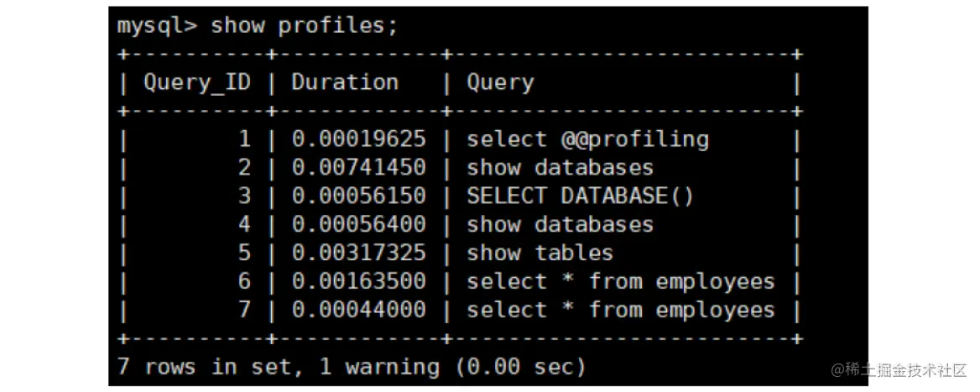Click the duration value 0.00019625
Image resolution: width=980 pixels, height=392 pixels.
358,139
